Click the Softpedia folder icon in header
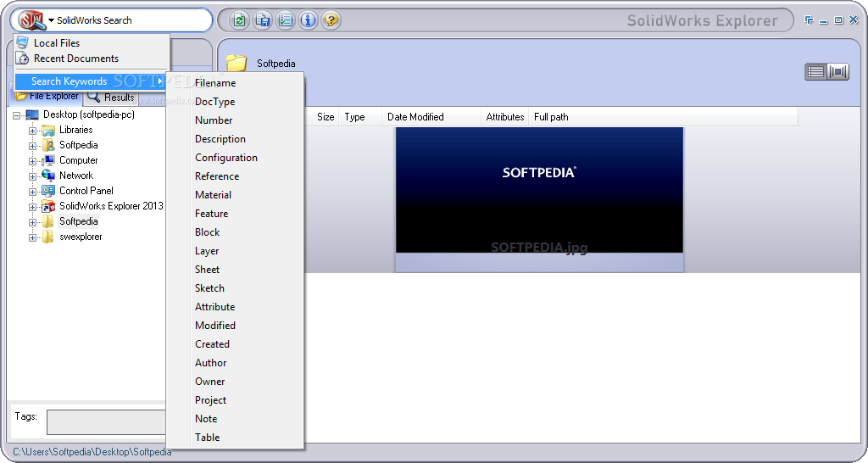The image size is (868, 463). coord(236,63)
